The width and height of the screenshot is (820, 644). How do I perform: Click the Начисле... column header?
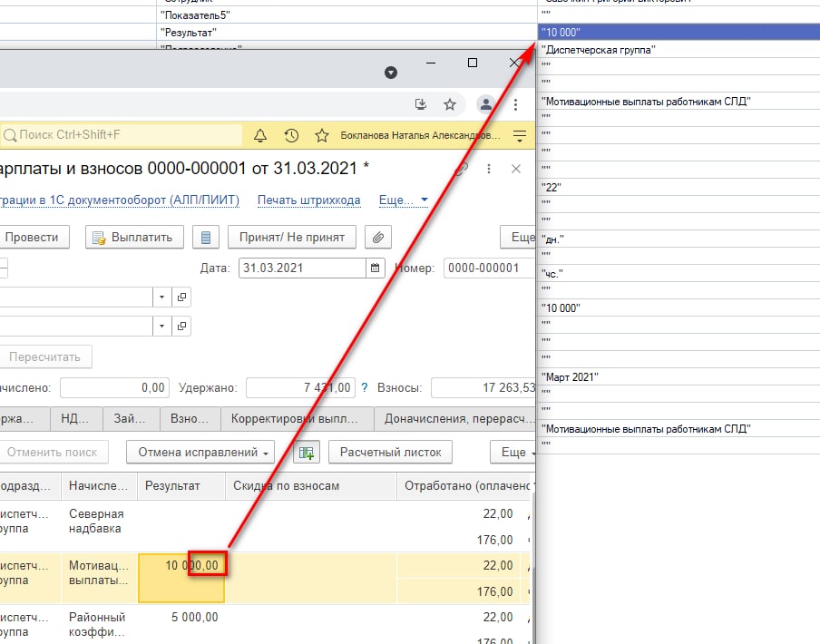click(99, 485)
